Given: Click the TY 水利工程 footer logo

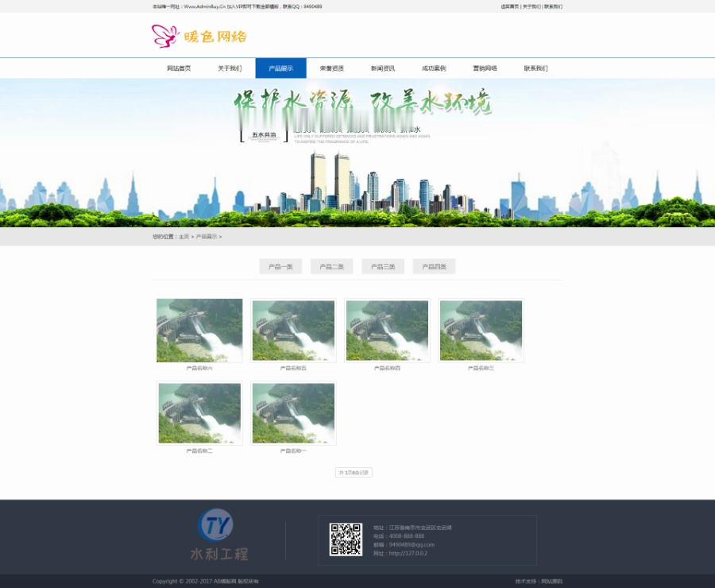Looking at the screenshot, I should [x=218, y=535].
